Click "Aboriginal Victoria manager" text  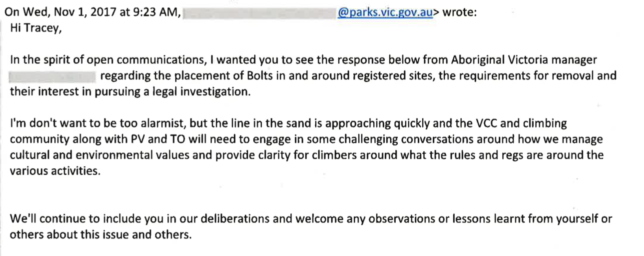pos(524,60)
